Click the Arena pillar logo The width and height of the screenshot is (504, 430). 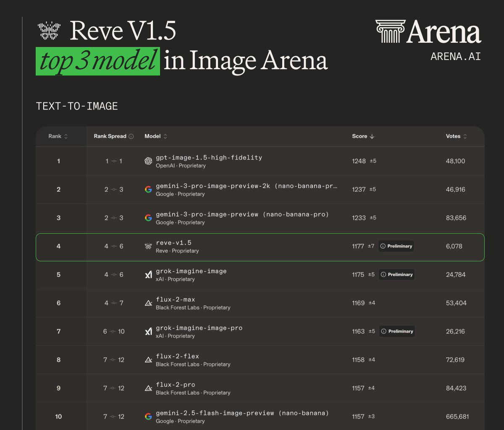390,31
